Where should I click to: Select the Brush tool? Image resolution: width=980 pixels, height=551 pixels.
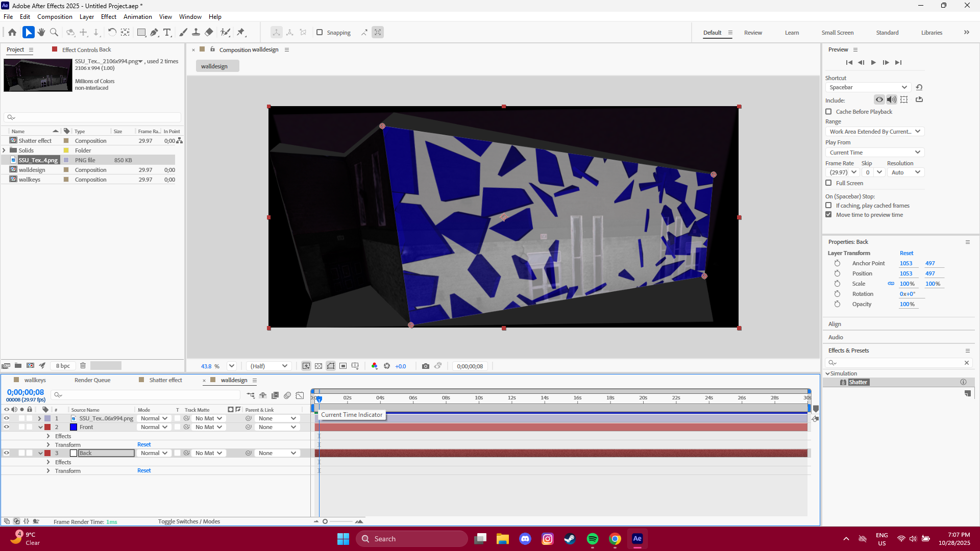(183, 32)
